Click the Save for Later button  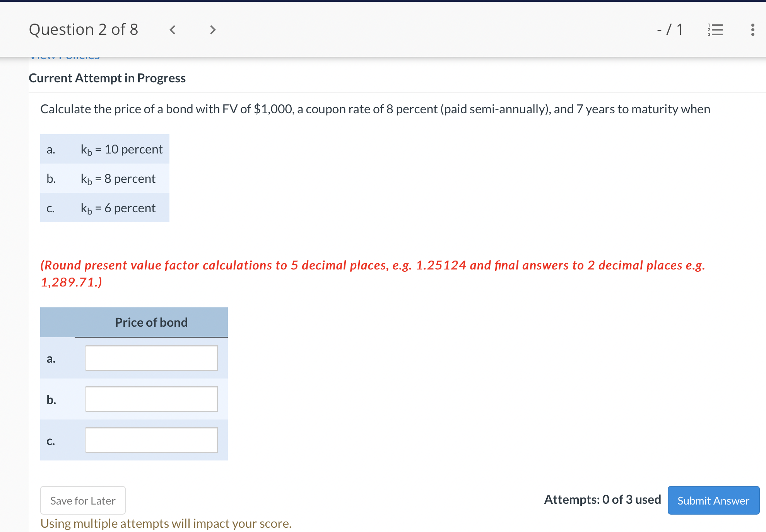coord(82,500)
